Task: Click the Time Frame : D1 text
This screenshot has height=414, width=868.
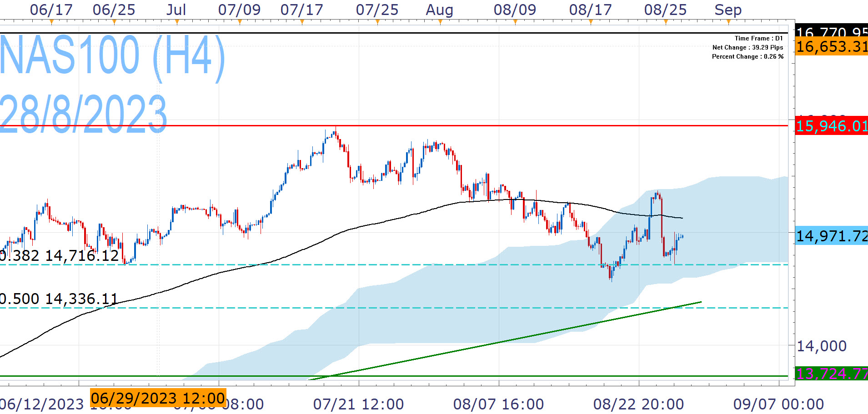Action: tap(758, 39)
